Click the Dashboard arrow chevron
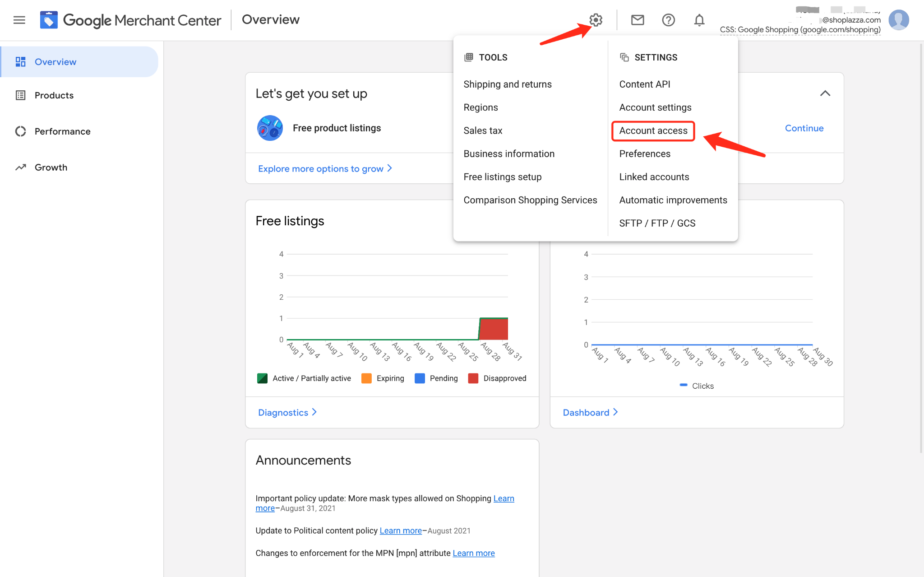 (x=615, y=412)
